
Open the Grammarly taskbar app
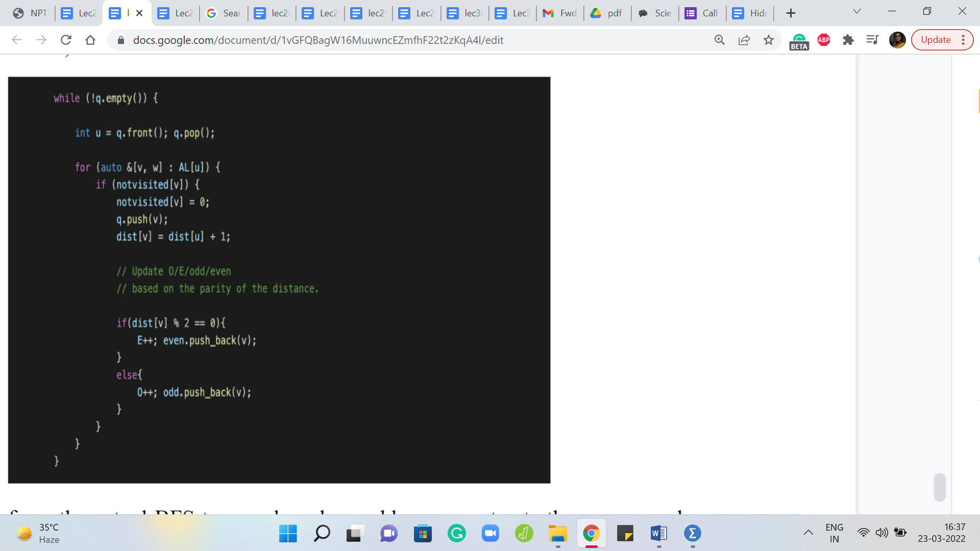coord(456,534)
